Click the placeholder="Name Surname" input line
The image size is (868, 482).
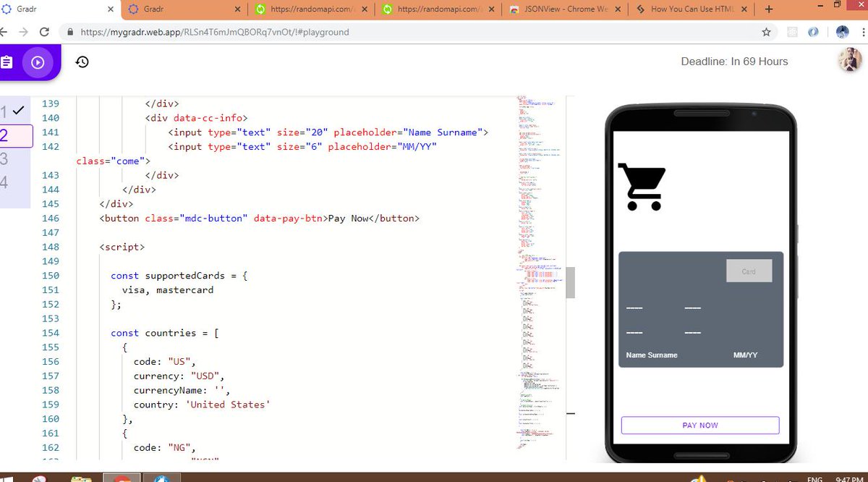pos(328,132)
